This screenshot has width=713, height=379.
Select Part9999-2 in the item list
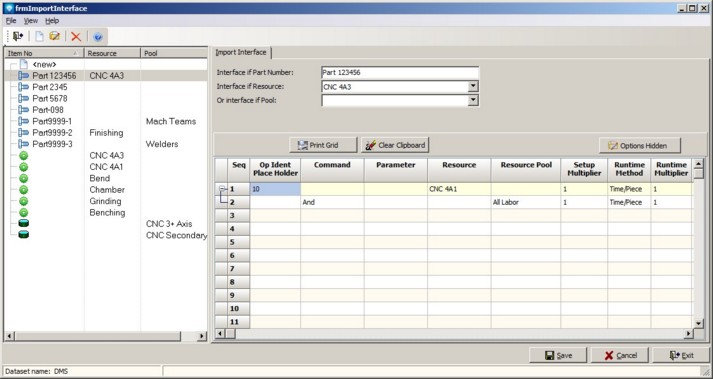[x=52, y=132]
